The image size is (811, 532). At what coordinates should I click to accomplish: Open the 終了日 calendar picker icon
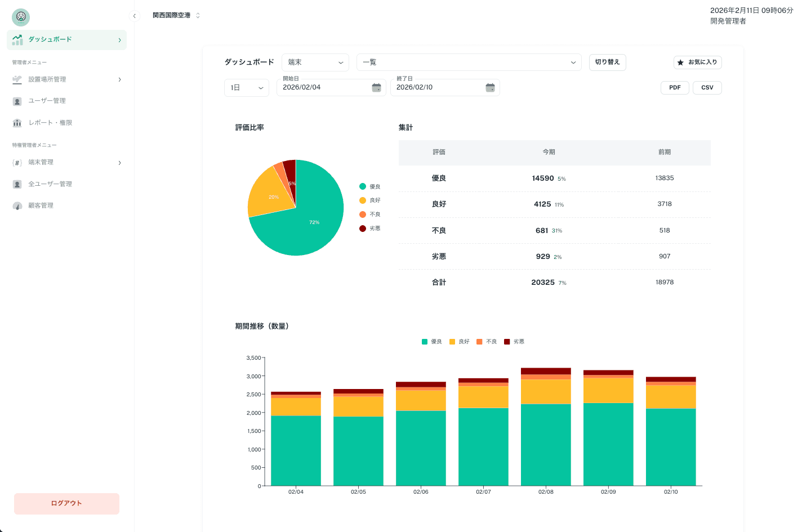point(490,87)
